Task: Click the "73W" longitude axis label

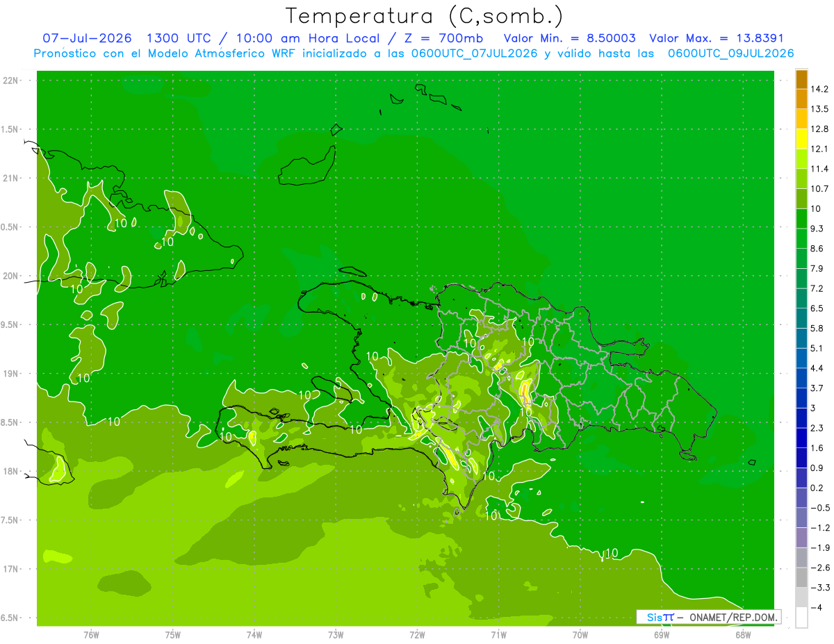Action: tap(336, 634)
